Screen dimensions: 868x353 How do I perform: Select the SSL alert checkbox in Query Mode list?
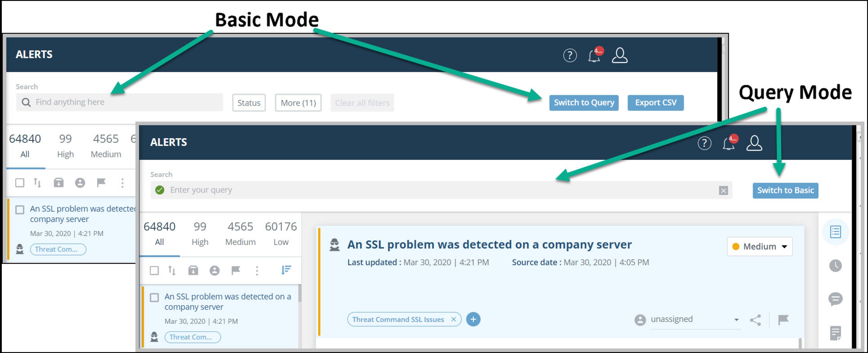pyautogui.click(x=154, y=297)
